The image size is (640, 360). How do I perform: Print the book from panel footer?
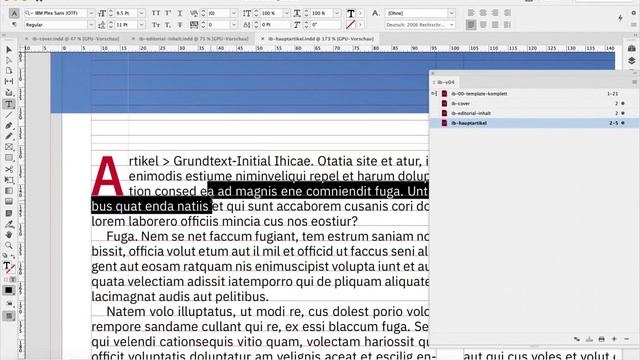[x=602, y=339]
